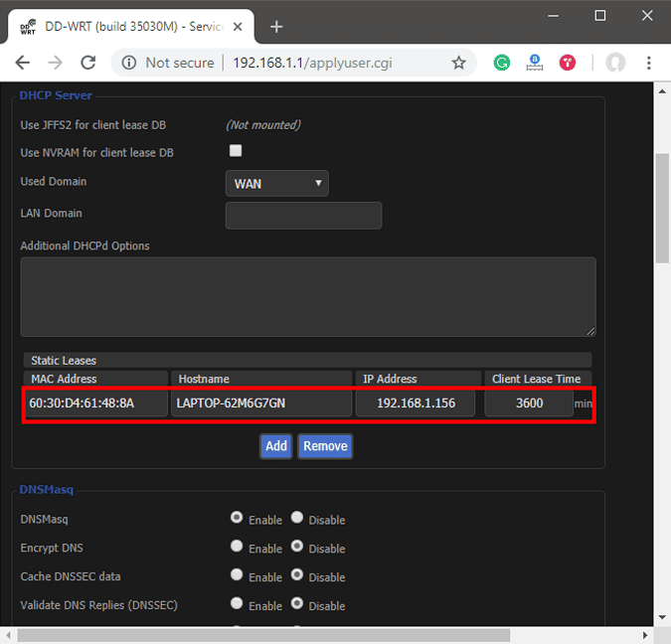Screen dimensions: 671x644
Task: Open the blue badge extension icon
Action: coord(535,63)
